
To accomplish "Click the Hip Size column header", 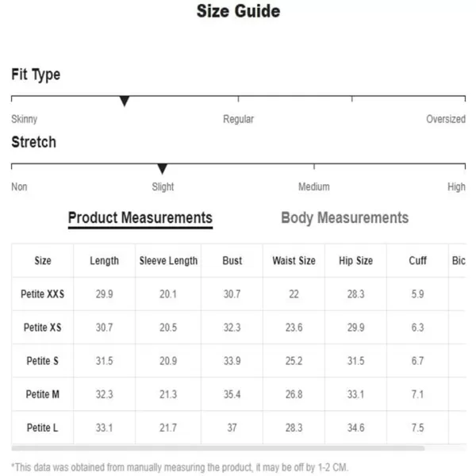I will point(355,260).
